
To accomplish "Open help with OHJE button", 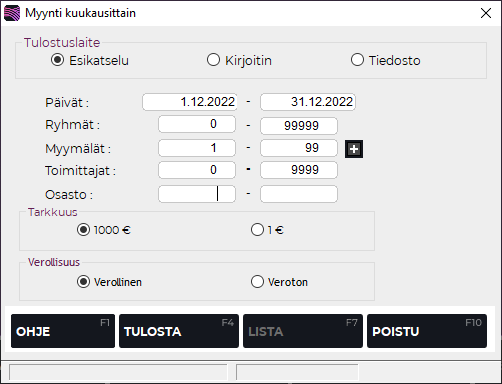I will tap(63, 331).
